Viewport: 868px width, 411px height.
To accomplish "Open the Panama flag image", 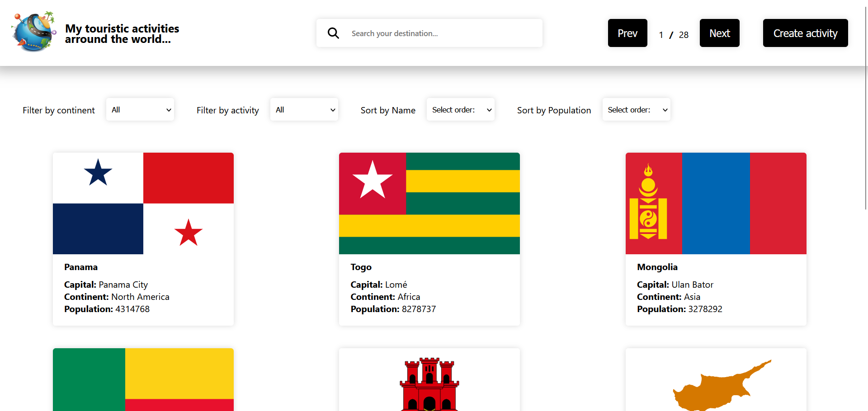I will [x=143, y=203].
